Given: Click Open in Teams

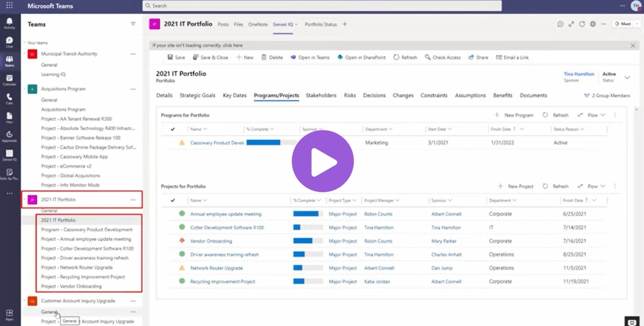Looking at the screenshot, I should click(310, 57).
